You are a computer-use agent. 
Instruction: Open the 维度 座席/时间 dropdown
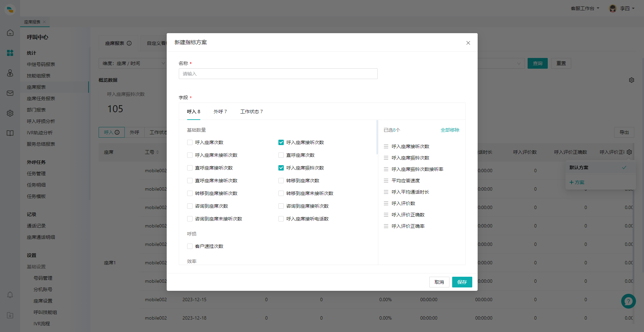(133, 63)
